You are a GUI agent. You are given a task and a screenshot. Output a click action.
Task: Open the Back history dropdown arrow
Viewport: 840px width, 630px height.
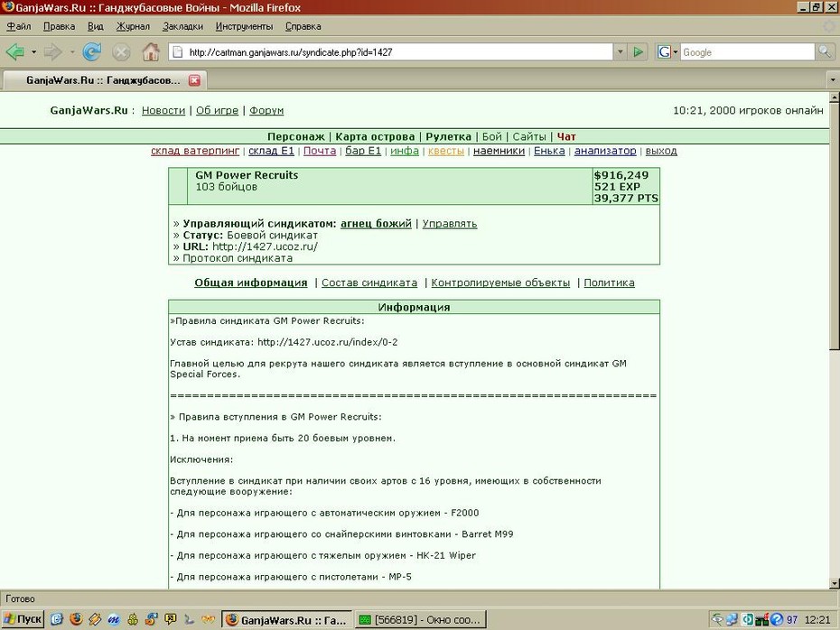click(33, 52)
